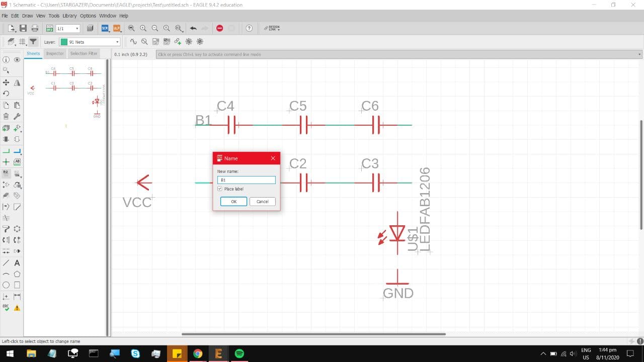Viewport: 644px width, 362px height.
Task: Toggle the Place label checkbox
Action: tap(220, 189)
